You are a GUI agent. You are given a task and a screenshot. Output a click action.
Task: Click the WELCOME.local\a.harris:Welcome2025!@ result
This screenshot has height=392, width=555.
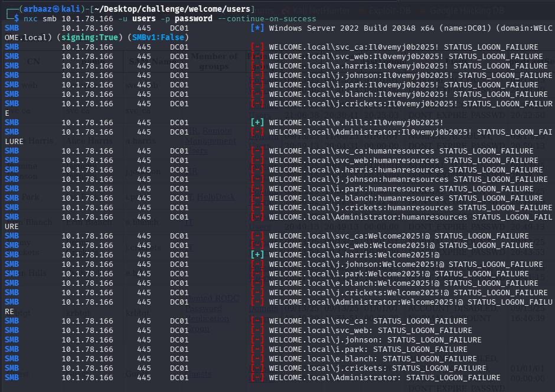point(354,255)
